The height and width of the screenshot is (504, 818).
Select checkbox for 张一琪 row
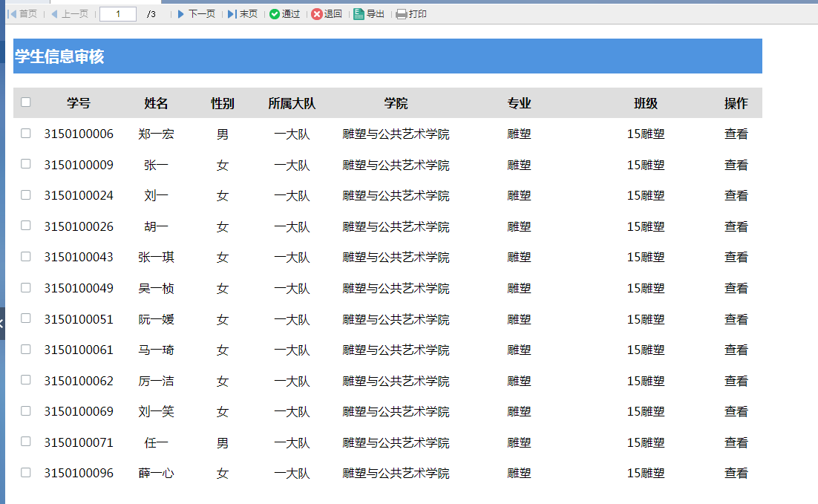point(26,257)
